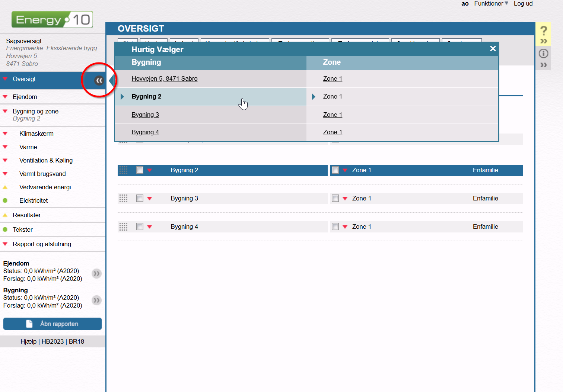Viewport: 563px width, 392px height.
Task: Open the info circle icon panel
Action: pyautogui.click(x=543, y=54)
